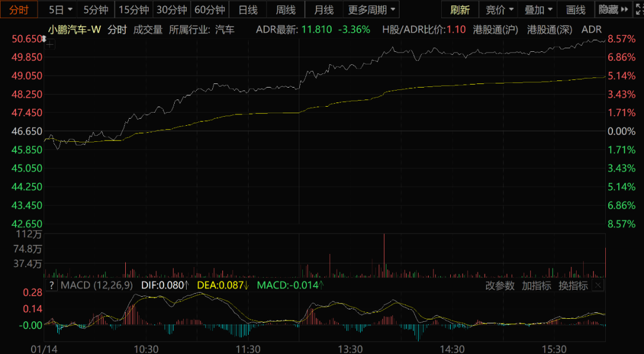Click the 0.00% percent axis label
The image size is (644, 354).
click(x=622, y=132)
